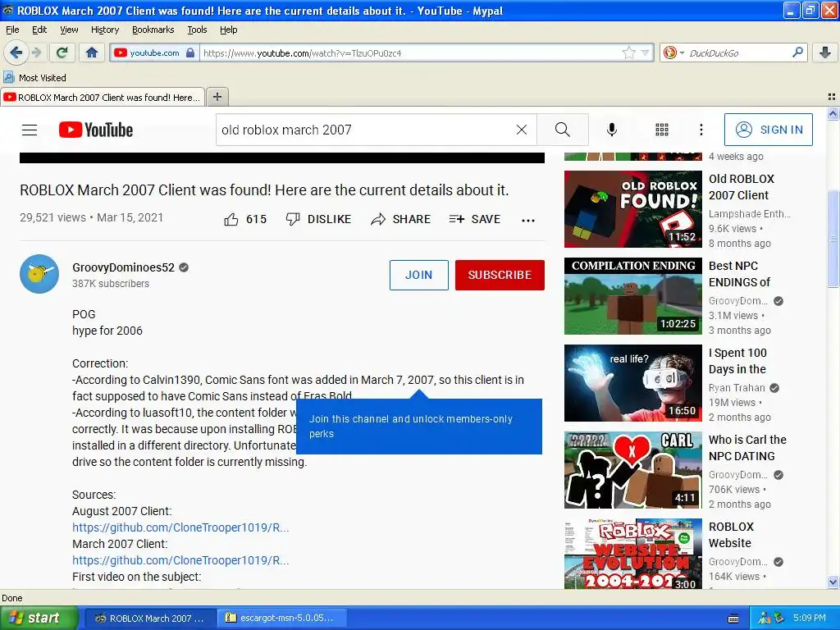Open the YouTube hamburger guide menu
840x630 pixels.
point(30,130)
